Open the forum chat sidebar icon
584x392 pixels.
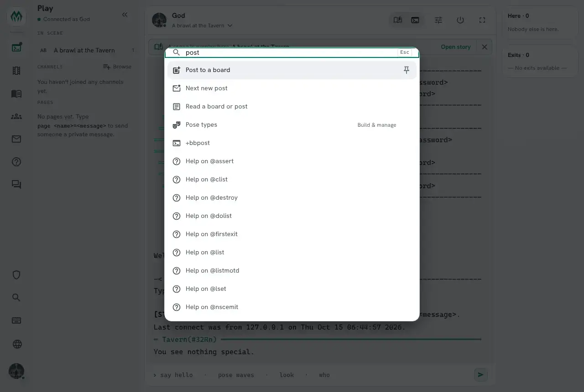(x=16, y=185)
